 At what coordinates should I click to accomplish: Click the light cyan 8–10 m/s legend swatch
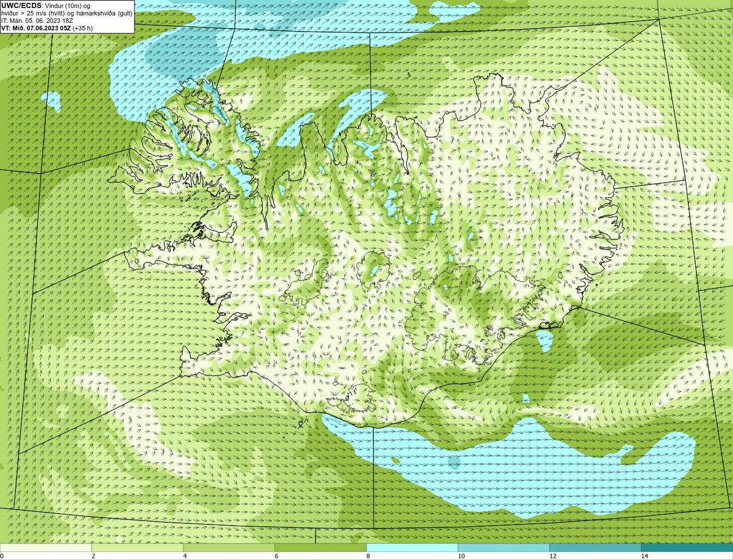[412, 547]
